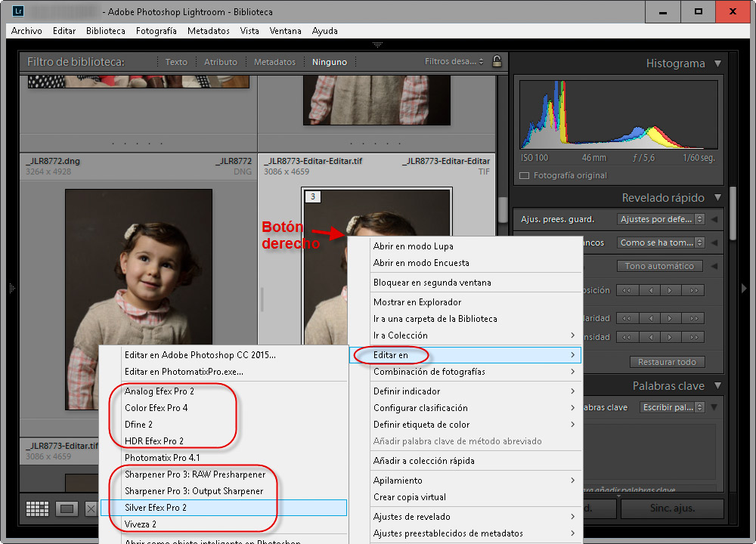Increase intensity by large step

click(694, 337)
